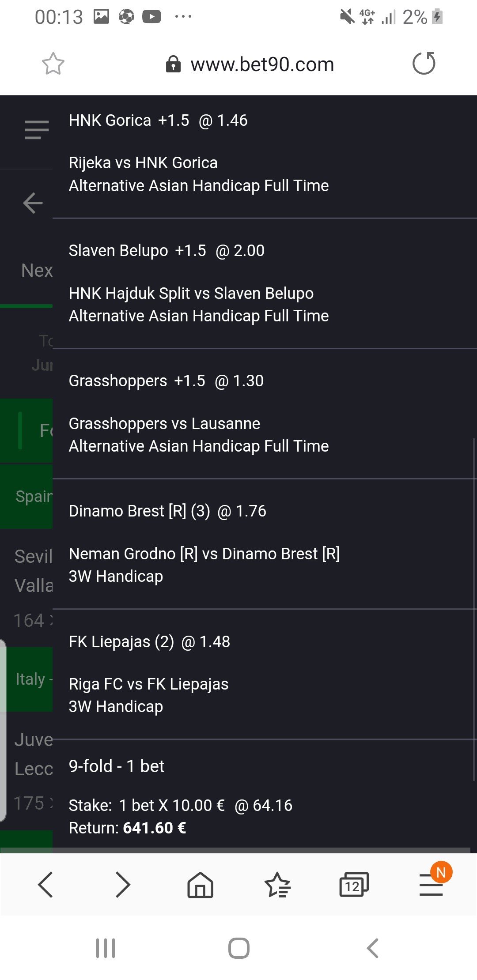The width and height of the screenshot is (477, 980).
Task: Open the bet90 hamburger side menu
Action: (36, 130)
